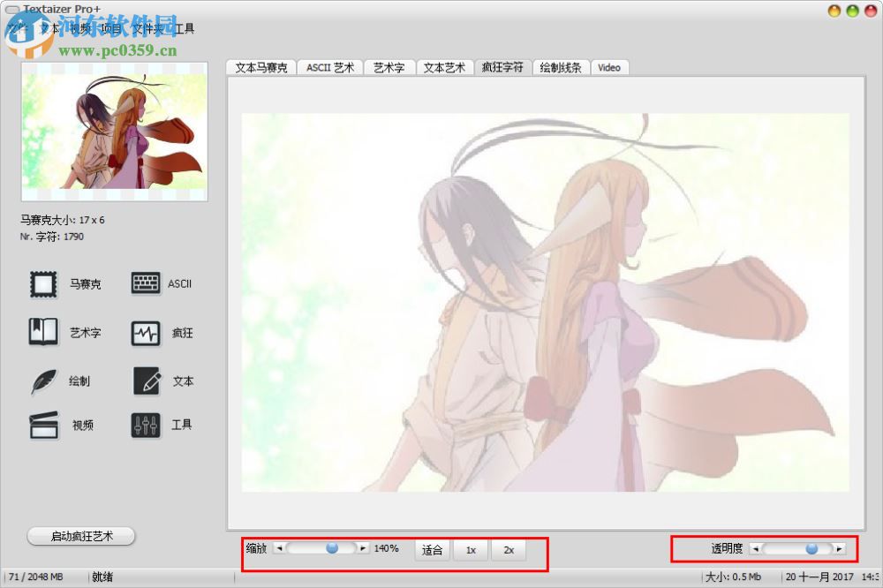Select the 视频 (Video) tool icon
Viewport: 883px width, 588px height.
(42, 425)
